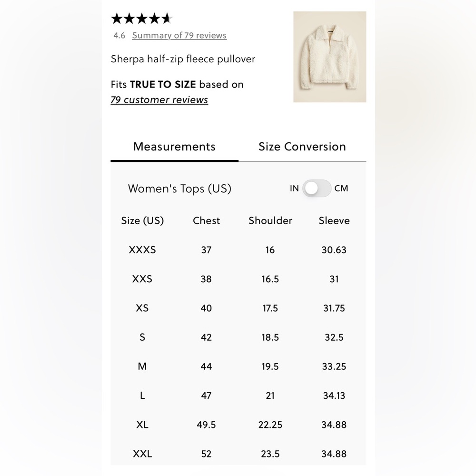Open the 79 customer reviews link
This screenshot has height=476, width=476.
159,100
